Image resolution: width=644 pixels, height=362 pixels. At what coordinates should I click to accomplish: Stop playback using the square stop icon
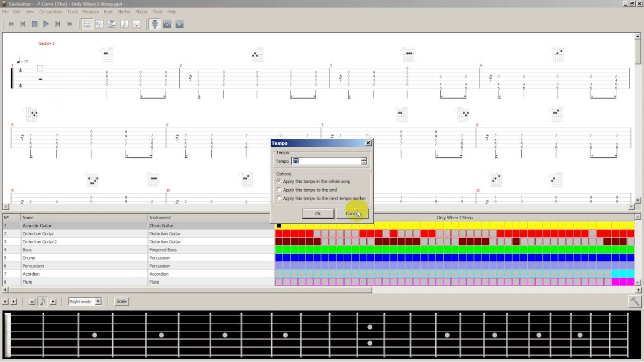34,24
